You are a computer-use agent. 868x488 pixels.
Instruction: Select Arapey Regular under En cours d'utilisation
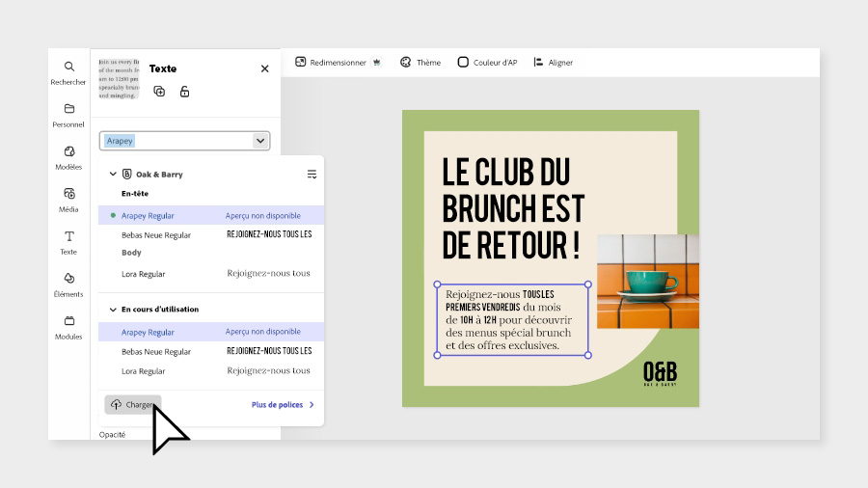[x=211, y=332]
